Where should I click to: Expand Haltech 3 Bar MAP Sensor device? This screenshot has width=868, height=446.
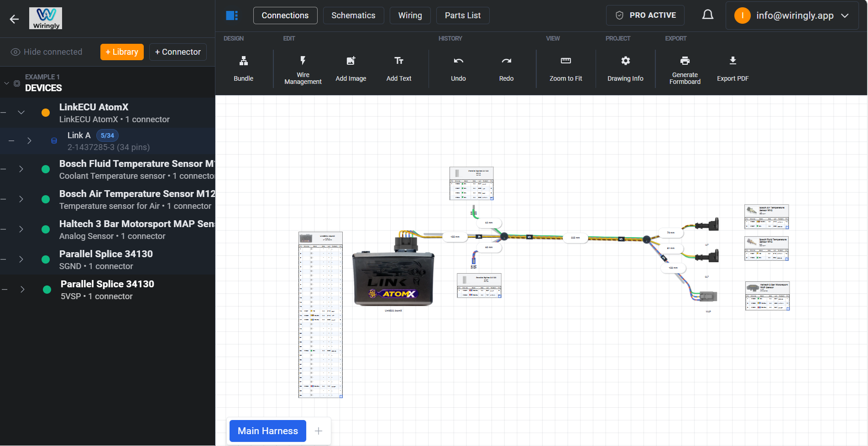(21, 229)
